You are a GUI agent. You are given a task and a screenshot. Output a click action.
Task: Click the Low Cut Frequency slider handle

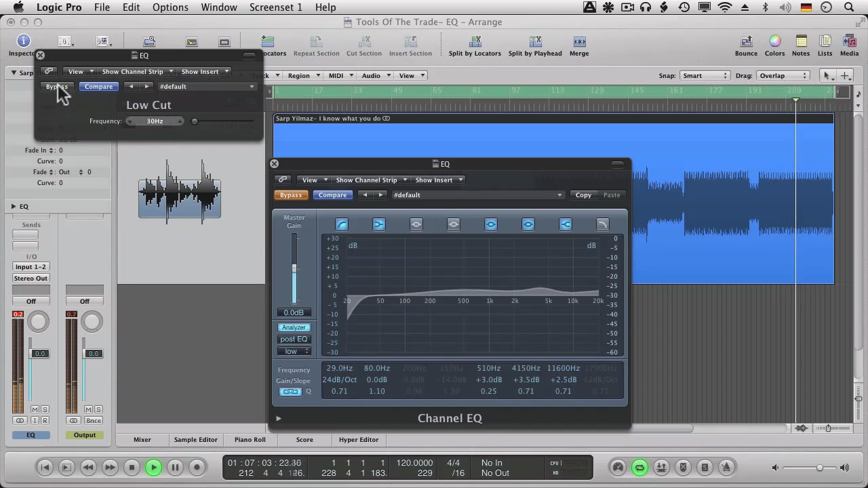click(x=195, y=121)
